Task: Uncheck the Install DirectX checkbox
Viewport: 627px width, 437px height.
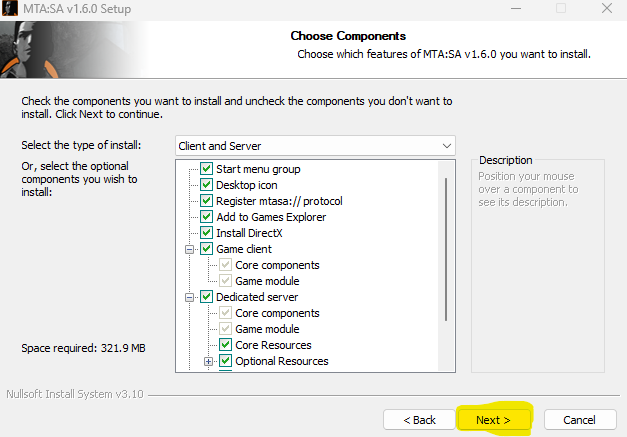Action: pos(206,233)
